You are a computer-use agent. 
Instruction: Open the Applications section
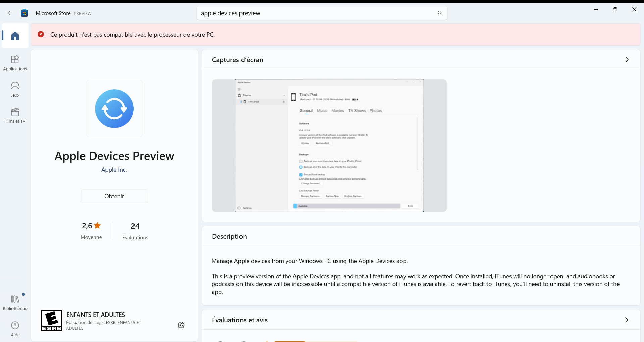click(x=15, y=63)
